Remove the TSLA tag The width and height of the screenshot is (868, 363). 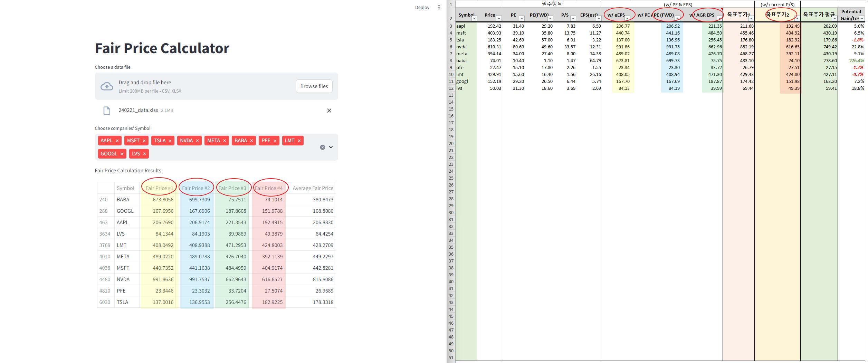(170, 141)
